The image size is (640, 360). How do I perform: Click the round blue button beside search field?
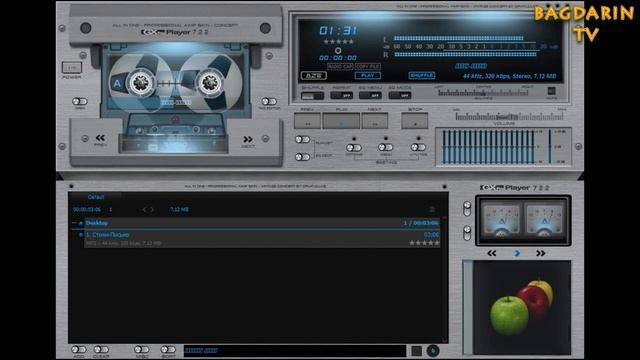(433, 351)
